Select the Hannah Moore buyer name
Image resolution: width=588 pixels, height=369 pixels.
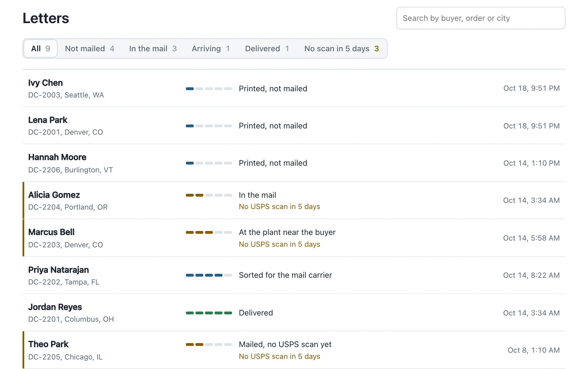pyautogui.click(x=57, y=157)
